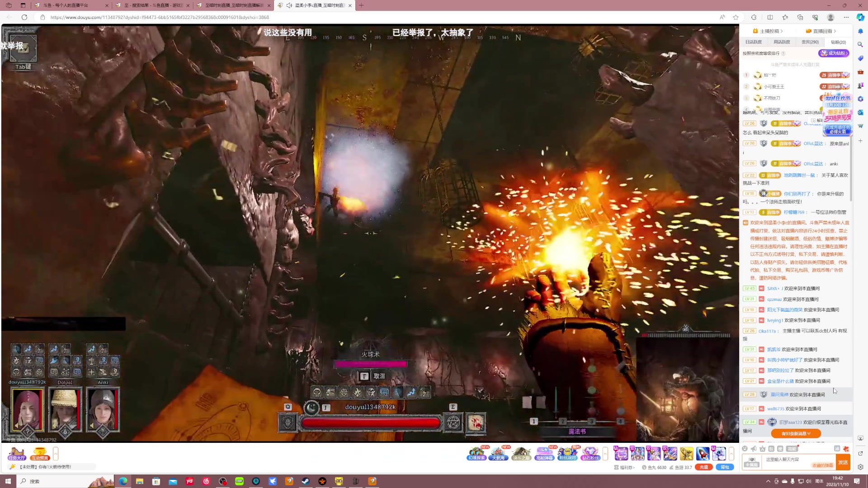Click help question mark beside 按照亲密度等级排行
This screenshot has width=868, height=488.
(x=783, y=53)
